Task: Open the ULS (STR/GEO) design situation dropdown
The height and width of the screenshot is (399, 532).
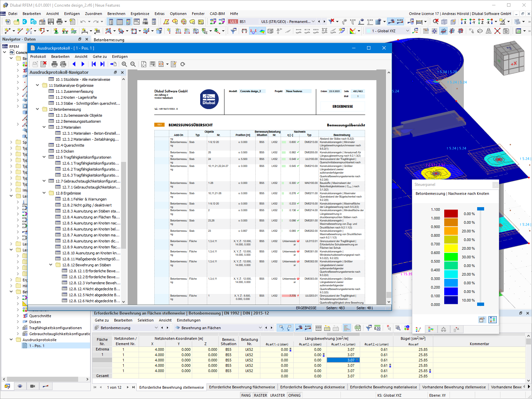Action: point(288,22)
